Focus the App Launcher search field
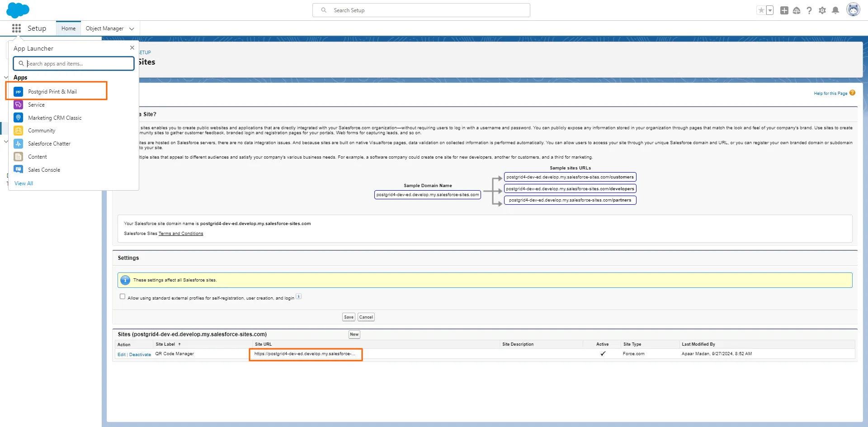The width and height of the screenshot is (868, 427). (x=77, y=64)
